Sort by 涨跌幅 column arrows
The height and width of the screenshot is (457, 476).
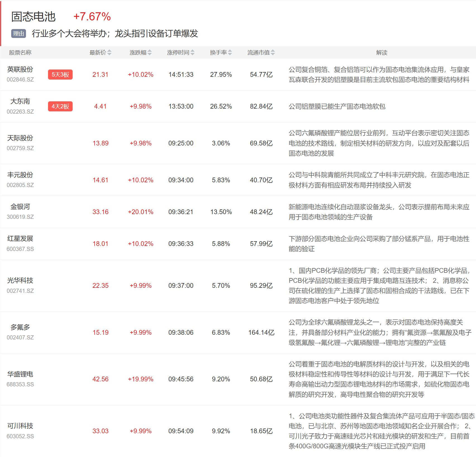pos(149,52)
